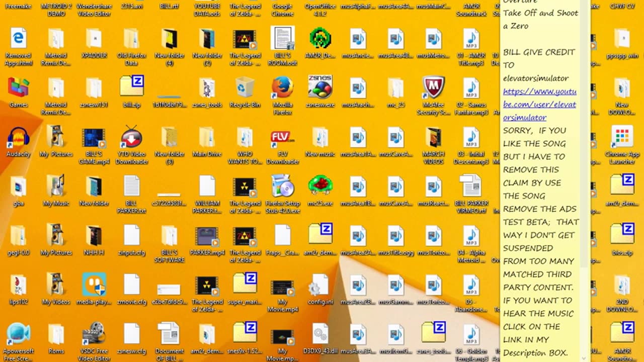644x362 pixels.
Task: Select the config.ini file
Action: point(320,290)
